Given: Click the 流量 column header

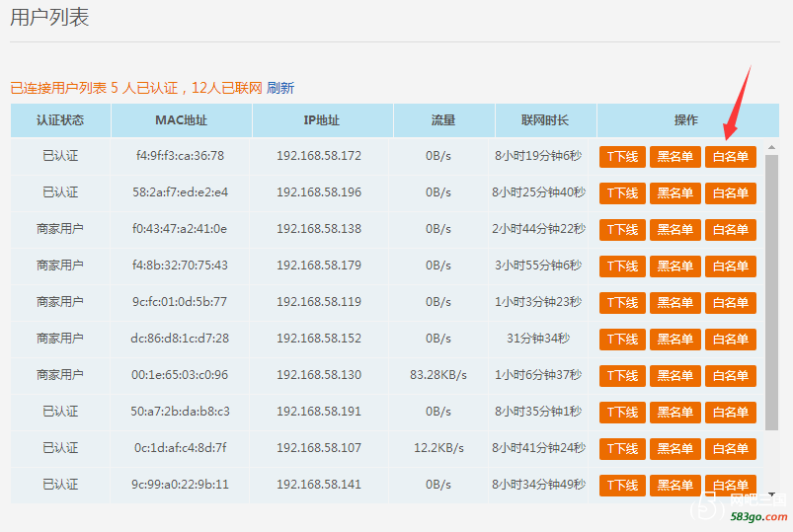Looking at the screenshot, I should [443, 120].
